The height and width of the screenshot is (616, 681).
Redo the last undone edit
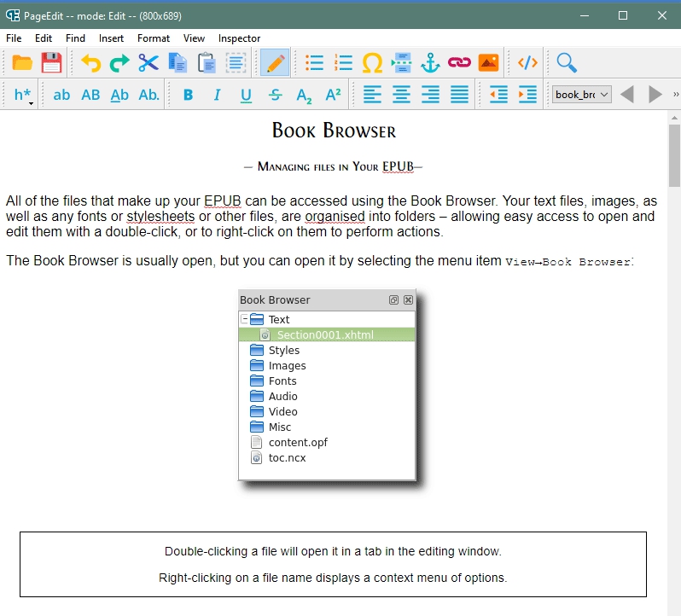(119, 62)
